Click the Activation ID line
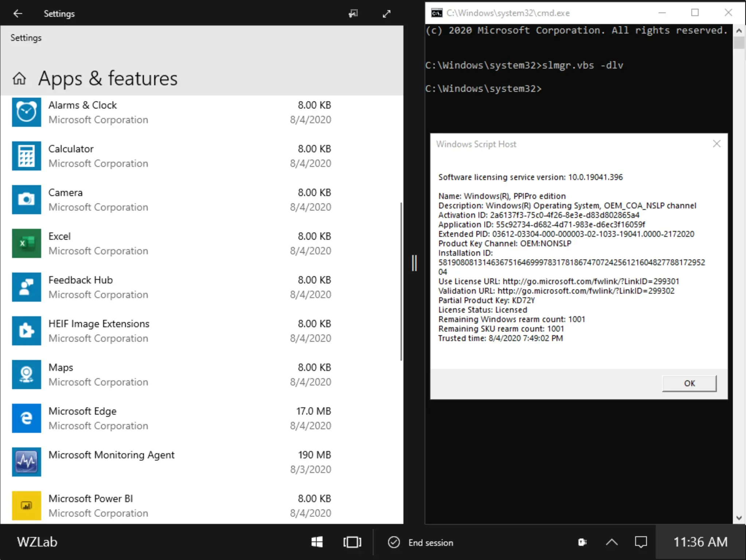This screenshot has width=746, height=560. click(x=539, y=215)
